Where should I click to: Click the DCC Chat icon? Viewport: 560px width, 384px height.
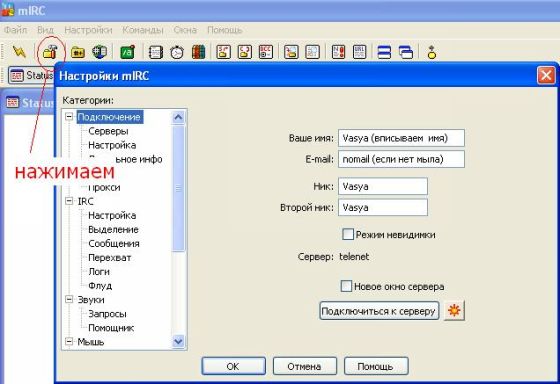pyautogui.click(x=245, y=52)
